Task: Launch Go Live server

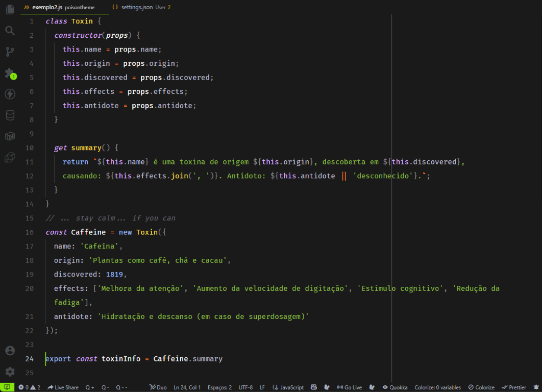Action: point(350,387)
